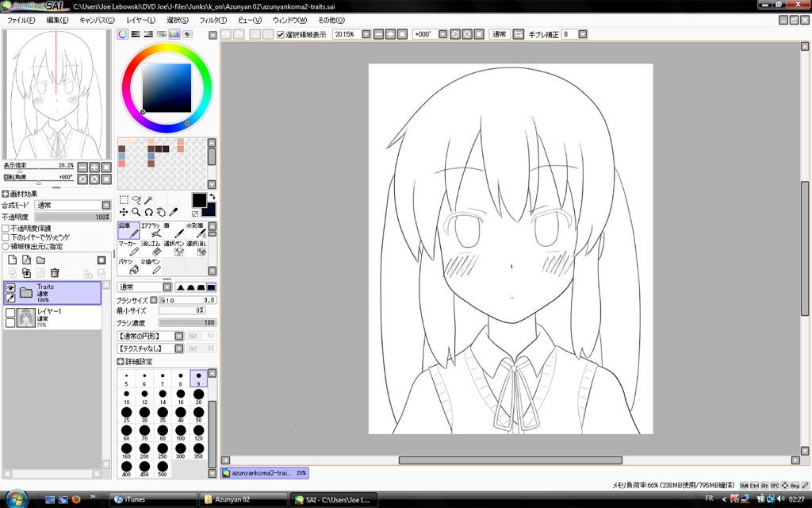Delete the selected layer with trash icon

(x=55, y=273)
